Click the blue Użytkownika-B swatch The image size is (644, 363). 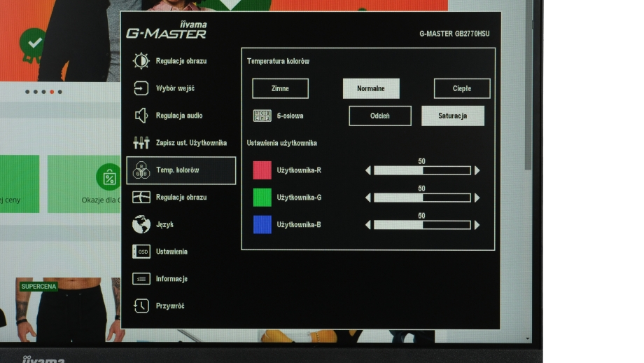coord(262,224)
